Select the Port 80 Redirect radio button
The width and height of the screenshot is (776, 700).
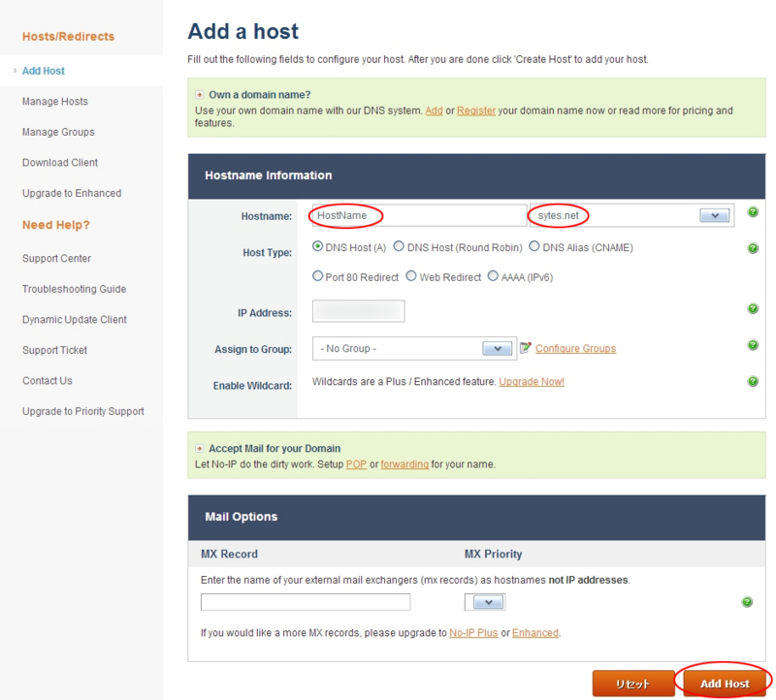point(318,276)
